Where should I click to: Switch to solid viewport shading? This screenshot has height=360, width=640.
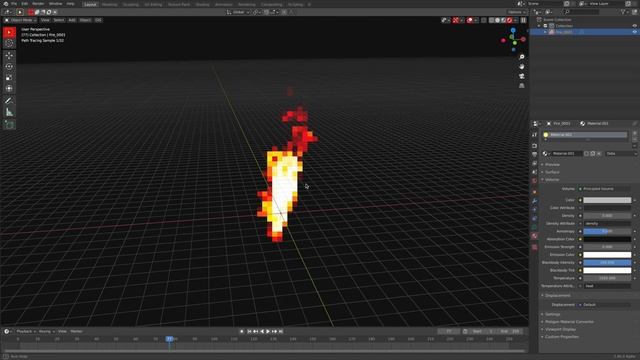(x=498, y=20)
